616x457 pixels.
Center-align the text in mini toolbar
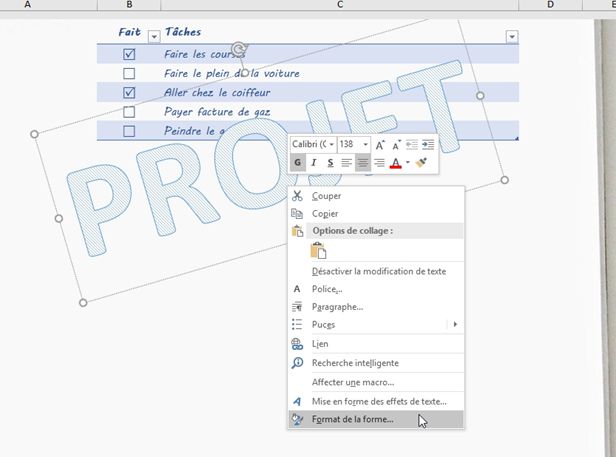click(363, 163)
